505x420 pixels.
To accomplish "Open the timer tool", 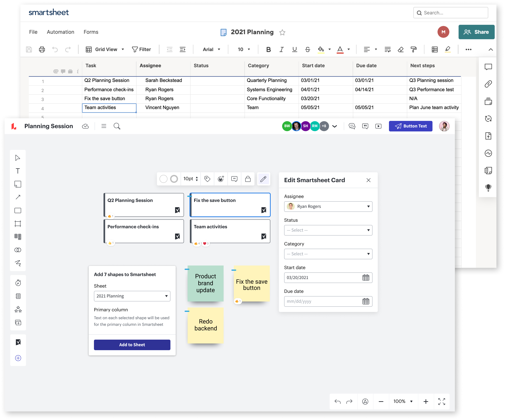I will point(18,283).
